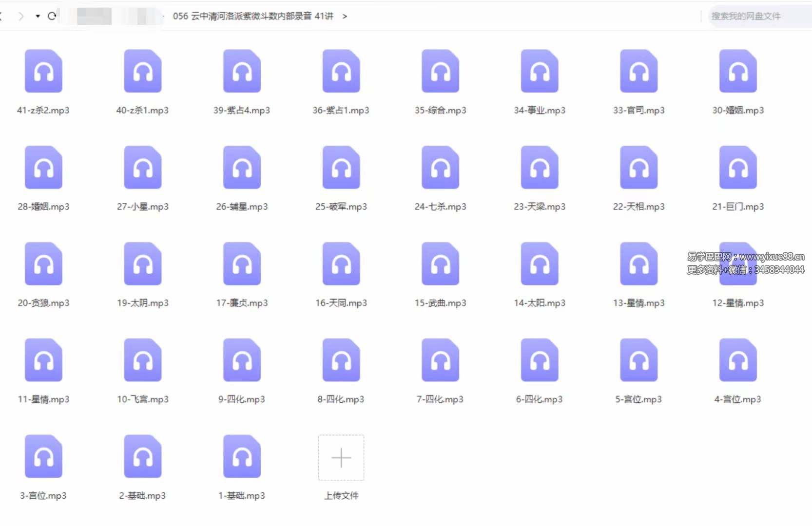Click the 22-天相.mp3 file name label
This screenshot has height=526, width=812.
click(x=638, y=207)
